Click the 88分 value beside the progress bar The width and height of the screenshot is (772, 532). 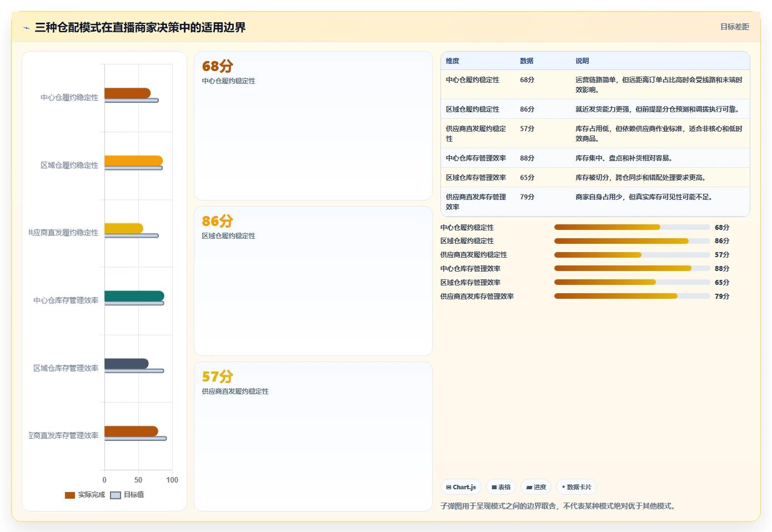(x=722, y=269)
